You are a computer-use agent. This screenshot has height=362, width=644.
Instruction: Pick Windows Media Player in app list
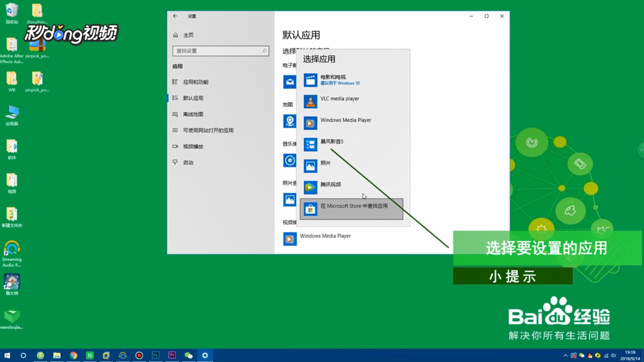click(352, 123)
